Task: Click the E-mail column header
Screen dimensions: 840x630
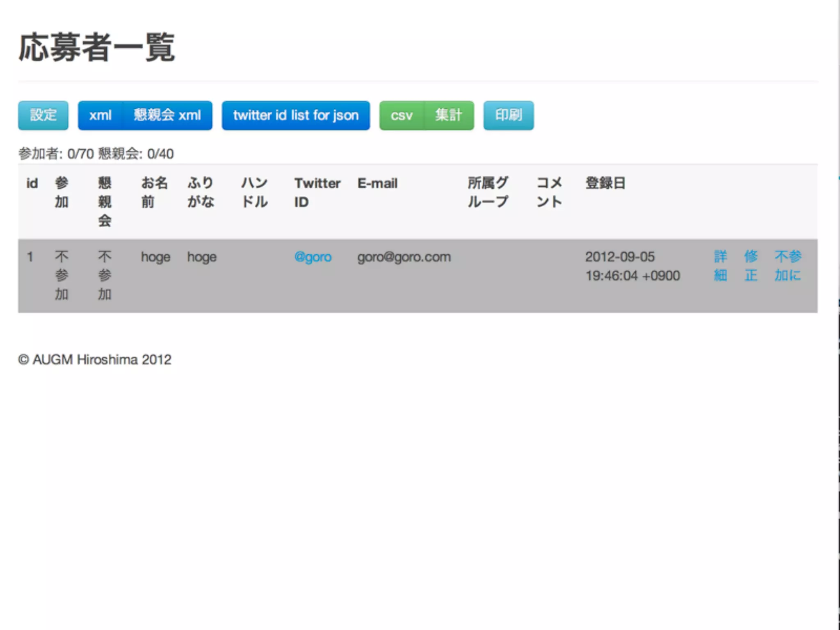Action: 377,183
